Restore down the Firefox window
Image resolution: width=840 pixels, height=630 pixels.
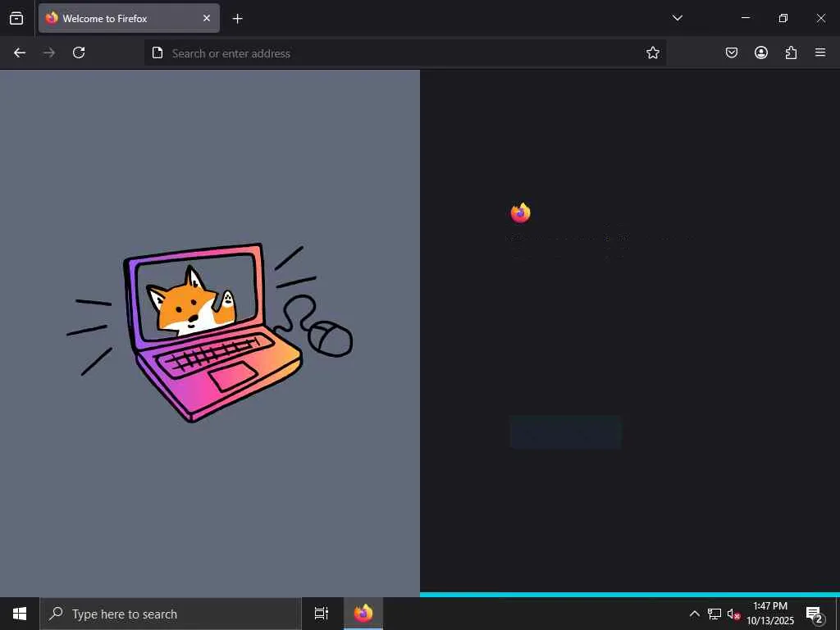point(783,18)
